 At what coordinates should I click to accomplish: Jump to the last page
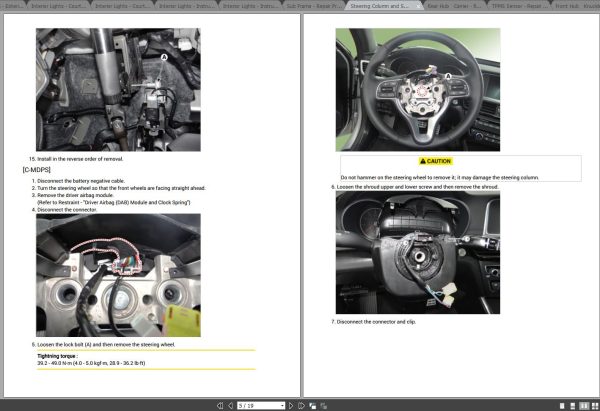[x=302, y=406]
